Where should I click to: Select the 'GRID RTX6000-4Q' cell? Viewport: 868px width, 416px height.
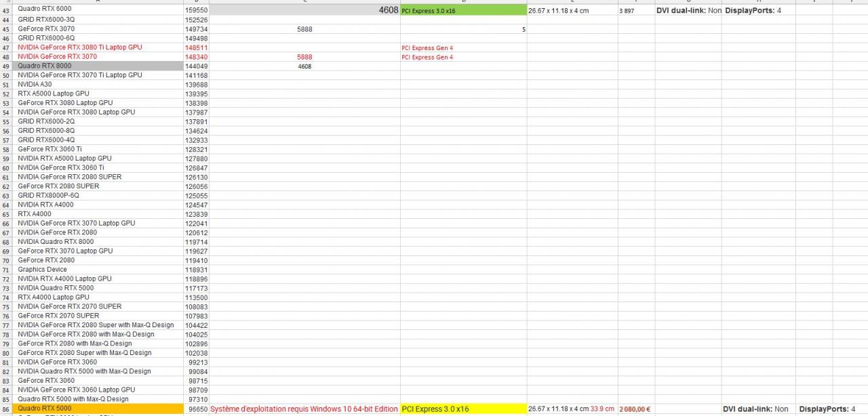(x=98, y=140)
